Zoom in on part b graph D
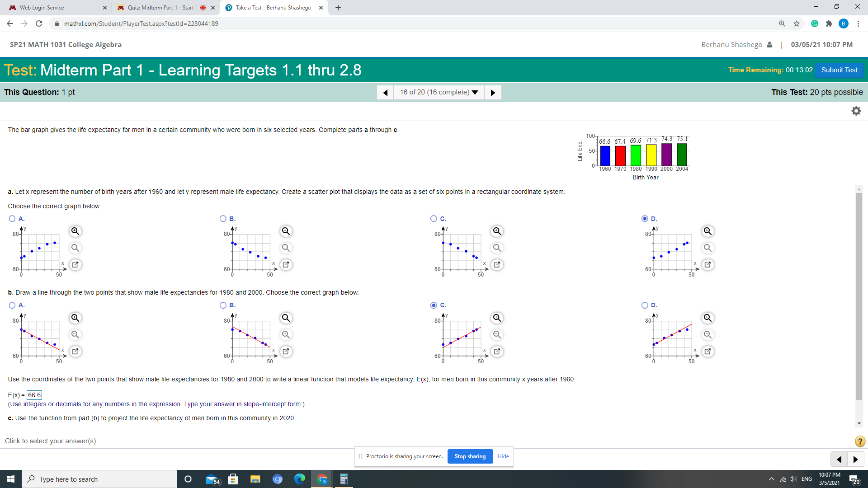The height and width of the screenshot is (488, 868). 708,318
